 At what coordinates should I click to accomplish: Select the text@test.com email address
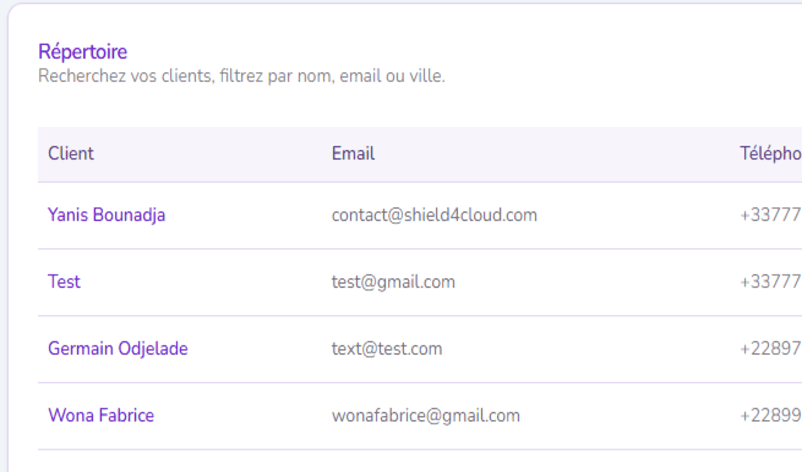click(x=386, y=349)
